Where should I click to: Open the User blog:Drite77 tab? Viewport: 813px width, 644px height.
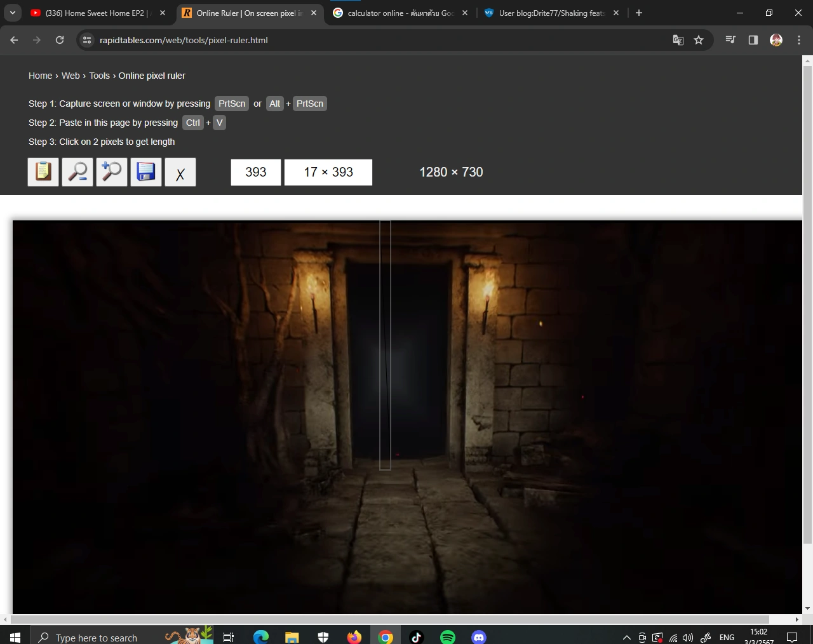tap(551, 13)
